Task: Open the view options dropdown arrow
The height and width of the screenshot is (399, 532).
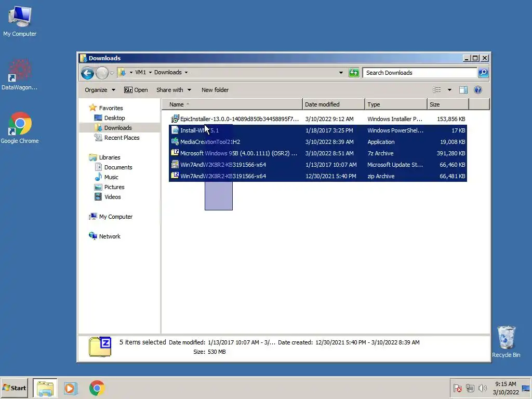Action: (x=449, y=90)
